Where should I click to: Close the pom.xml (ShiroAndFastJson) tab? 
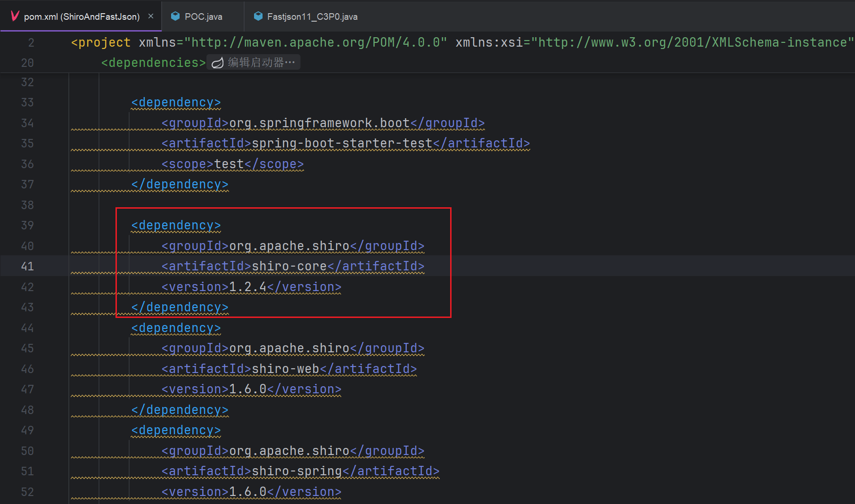(151, 16)
